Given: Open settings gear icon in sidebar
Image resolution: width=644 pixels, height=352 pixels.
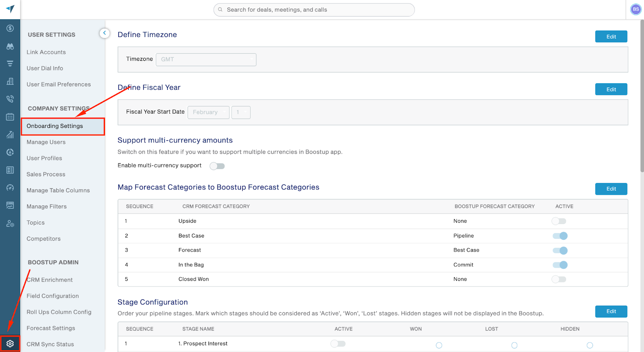Looking at the screenshot, I should click(x=10, y=344).
